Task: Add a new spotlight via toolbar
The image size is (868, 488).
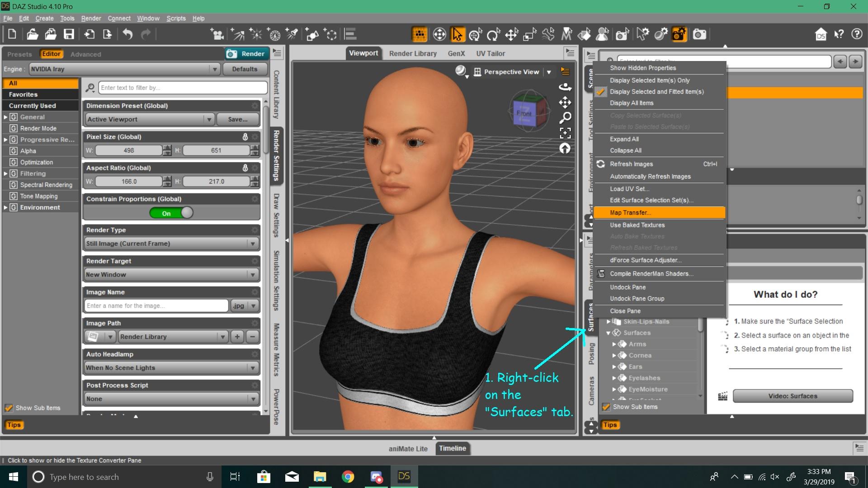Action: pos(292,34)
